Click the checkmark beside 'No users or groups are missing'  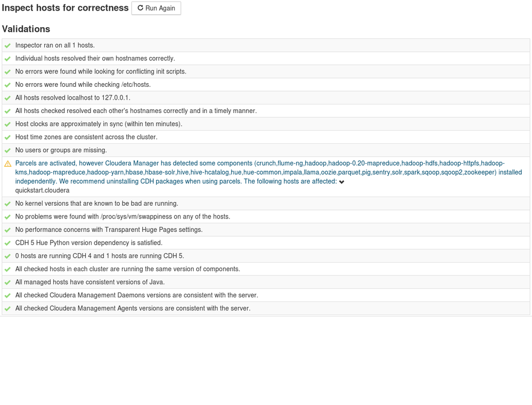pyautogui.click(x=7, y=150)
